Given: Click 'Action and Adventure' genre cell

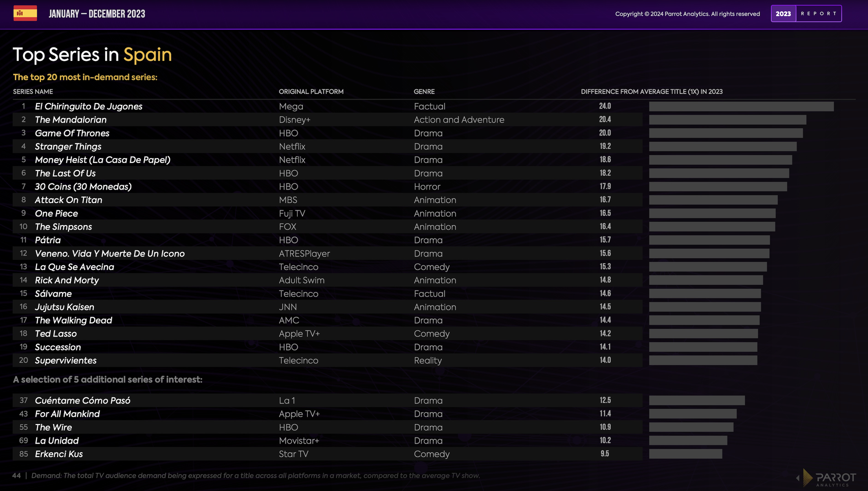Looking at the screenshot, I should pyautogui.click(x=459, y=120).
